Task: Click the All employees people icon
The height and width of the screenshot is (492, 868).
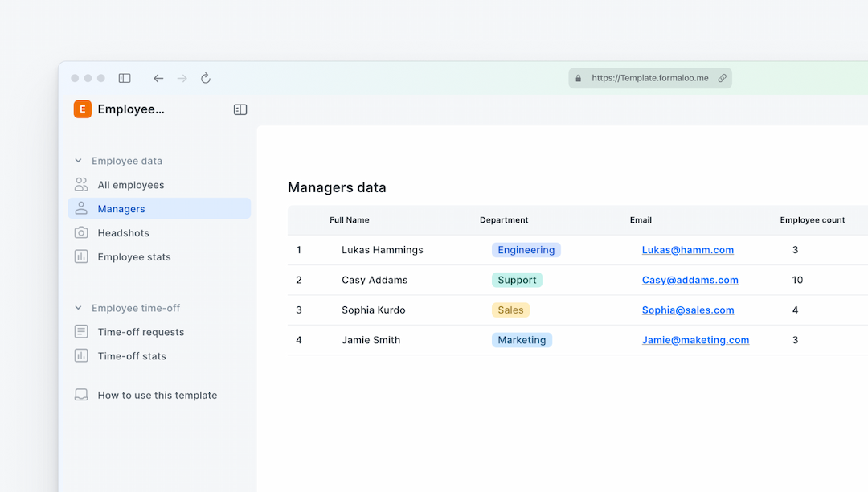Action: [x=80, y=184]
